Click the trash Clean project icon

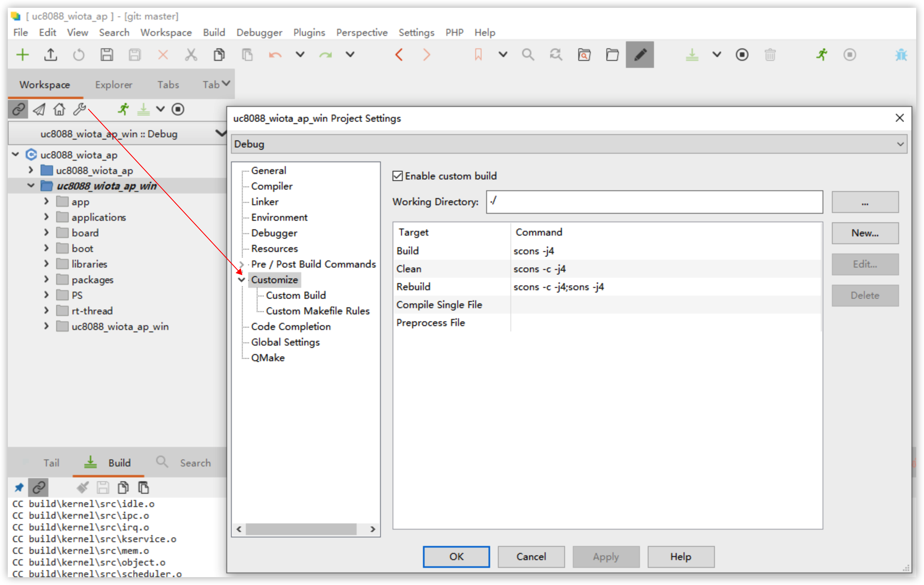point(770,55)
